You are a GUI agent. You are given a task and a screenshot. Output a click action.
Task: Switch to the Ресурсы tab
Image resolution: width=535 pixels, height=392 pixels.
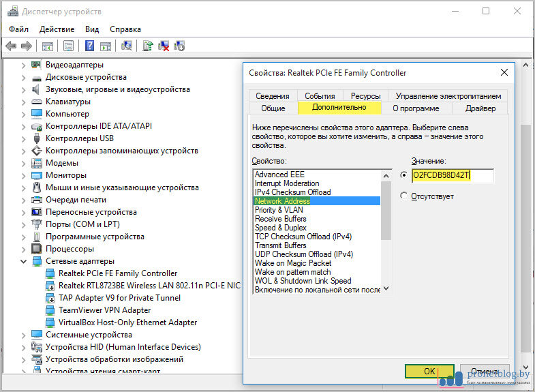[x=365, y=96]
